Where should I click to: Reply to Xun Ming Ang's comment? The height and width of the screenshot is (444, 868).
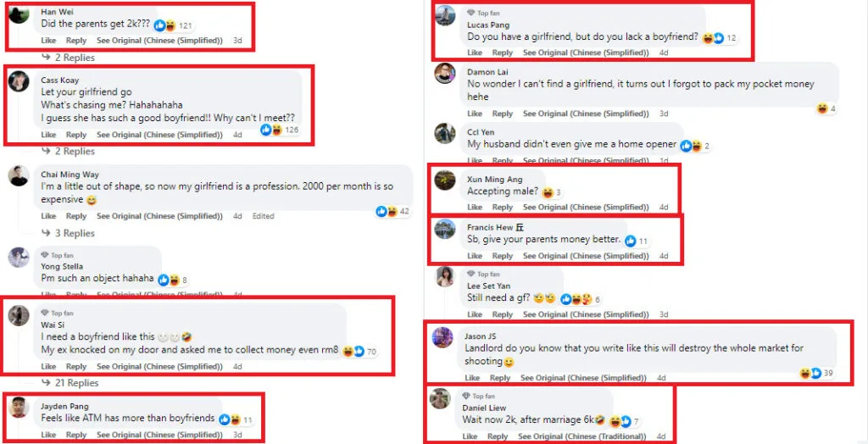503,207
